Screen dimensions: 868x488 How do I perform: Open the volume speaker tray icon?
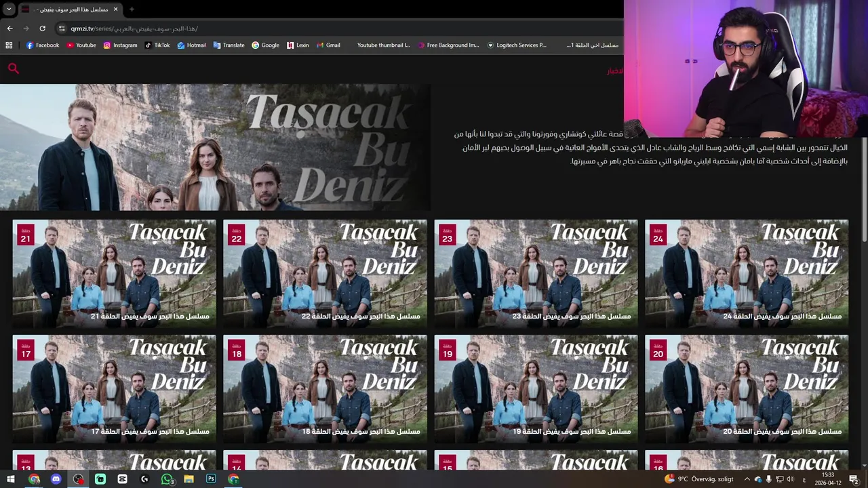[x=790, y=479]
